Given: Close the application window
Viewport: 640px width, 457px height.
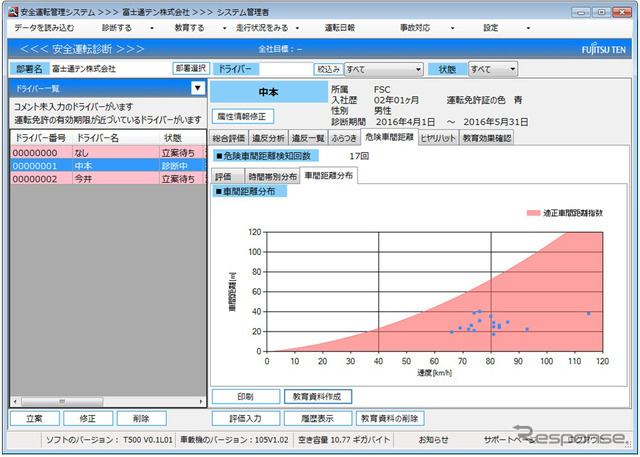Looking at the screenshot, I should [x=622, y=12].
